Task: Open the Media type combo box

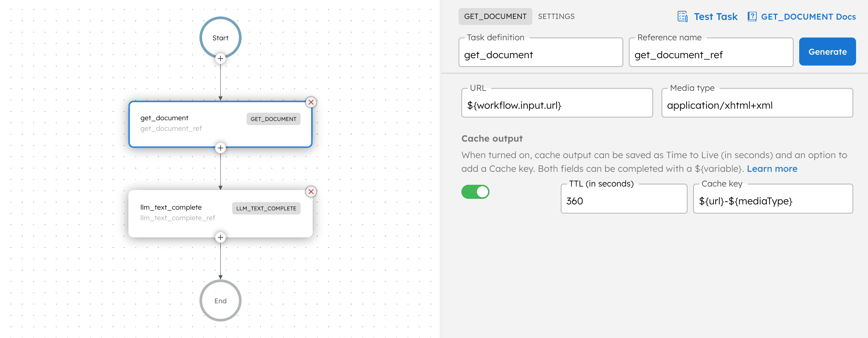Action: point(757,103)
